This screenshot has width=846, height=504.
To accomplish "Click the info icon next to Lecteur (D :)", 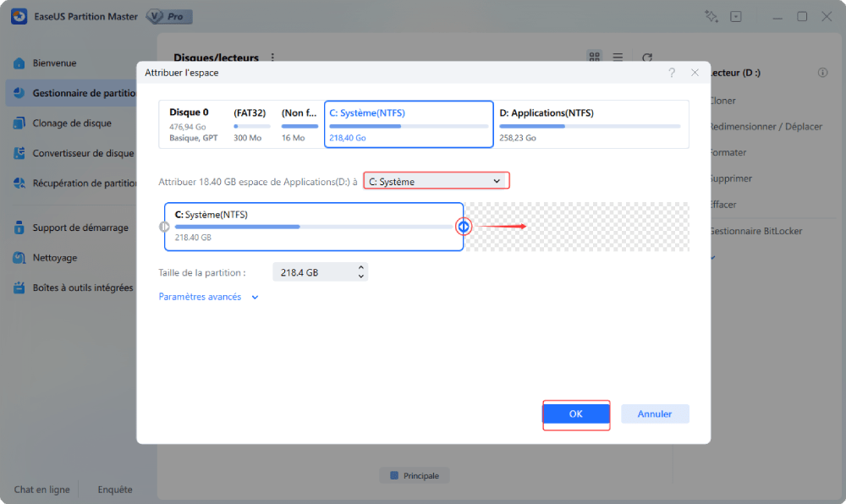I will pos(823,73).
